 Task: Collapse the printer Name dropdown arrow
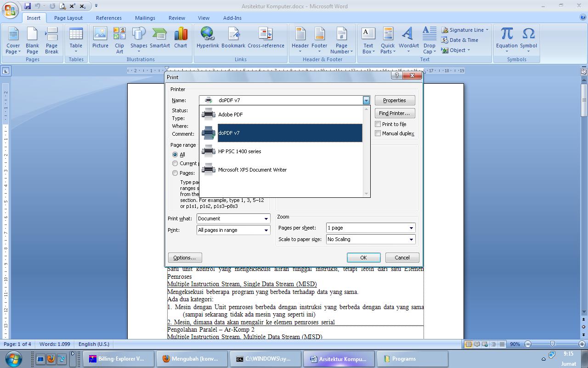(366, 100)
